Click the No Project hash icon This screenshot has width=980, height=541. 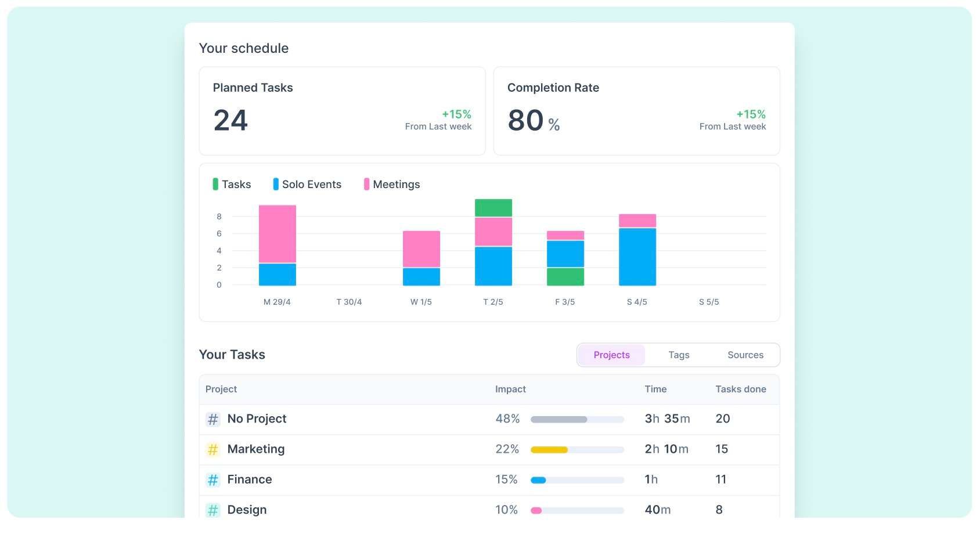(x=213, y=419)
